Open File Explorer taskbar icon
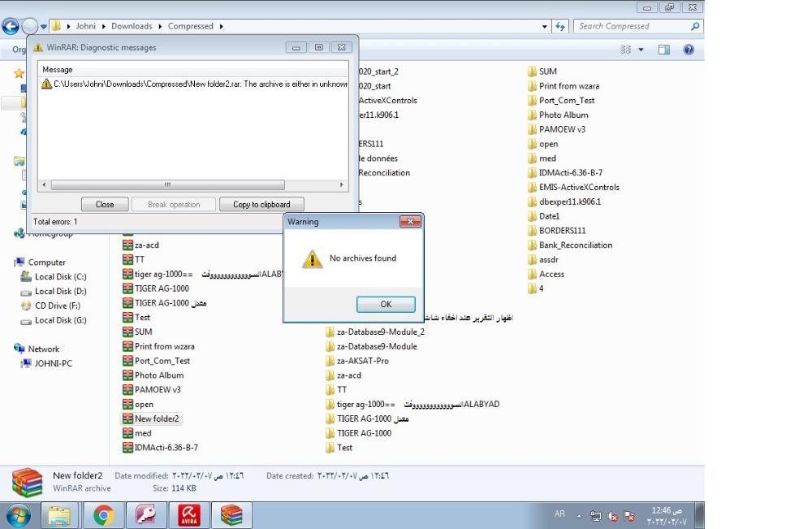Screen dimensions: 812x529 (58, 515)
